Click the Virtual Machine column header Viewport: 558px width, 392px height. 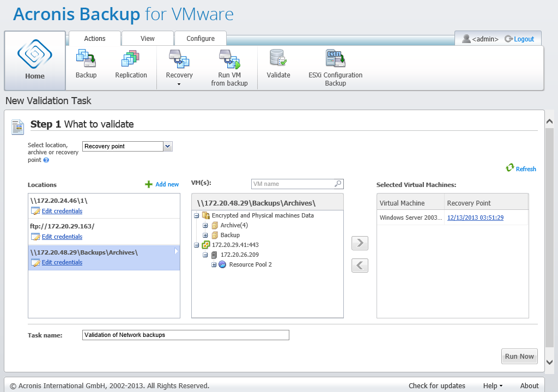(411, 203)
